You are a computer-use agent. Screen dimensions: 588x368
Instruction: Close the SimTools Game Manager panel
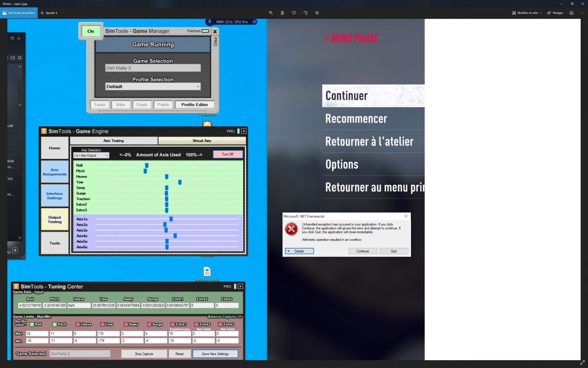pyautogui.click(x=215, y=32)
